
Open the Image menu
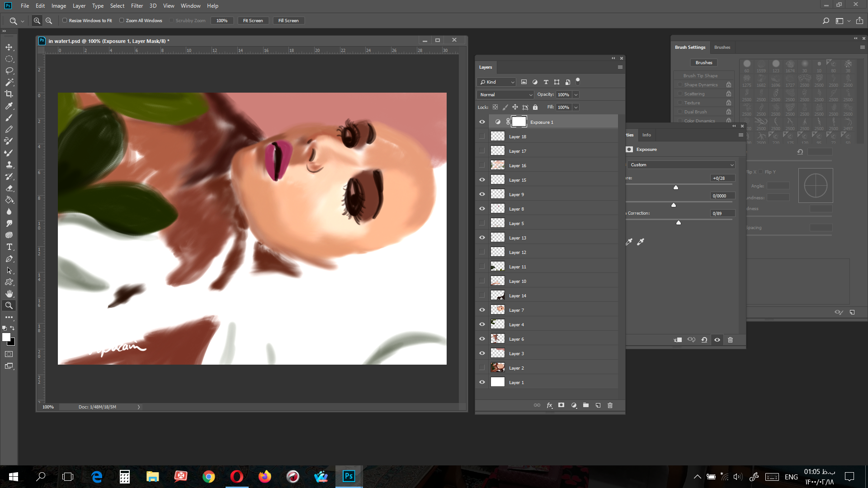[x=59, y=6]
